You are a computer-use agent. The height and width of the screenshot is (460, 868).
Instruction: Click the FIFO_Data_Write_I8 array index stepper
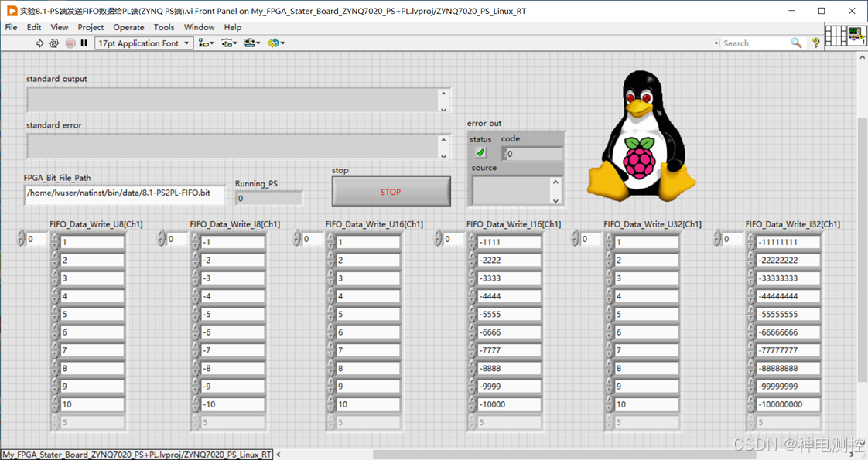point(162,238)
